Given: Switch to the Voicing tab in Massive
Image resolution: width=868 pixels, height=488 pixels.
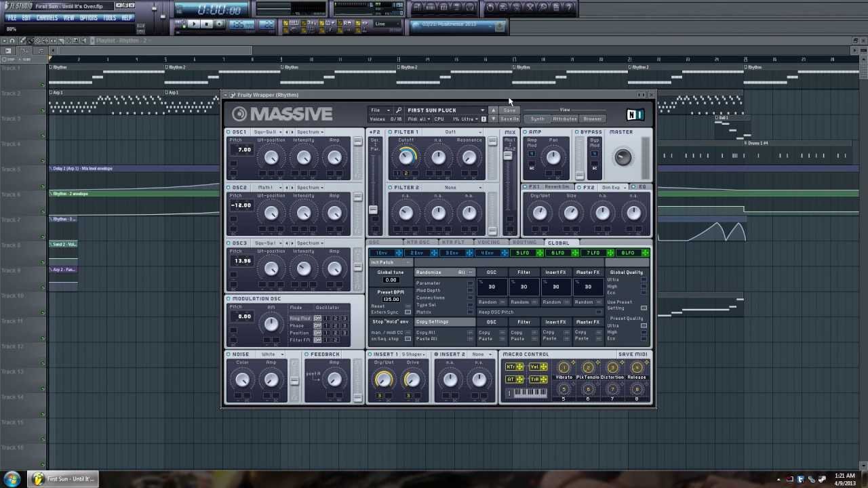Looking at the screenshot, I should coord(488,242).
